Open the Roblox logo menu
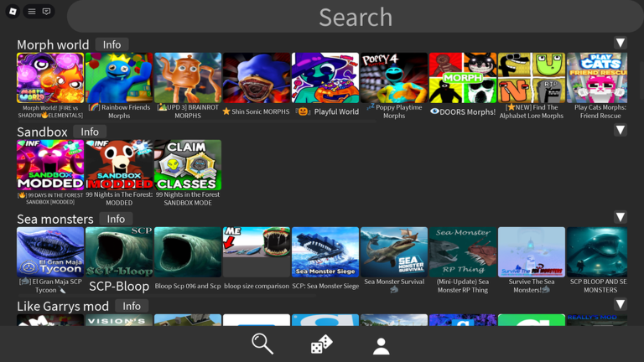The height and width of the screenshot is (362, 644). 13,12
